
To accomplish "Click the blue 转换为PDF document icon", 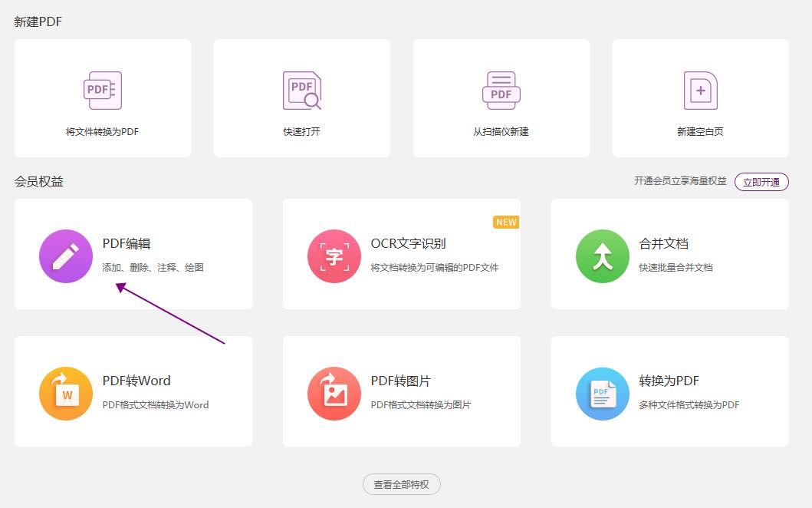I will (602, 393).
